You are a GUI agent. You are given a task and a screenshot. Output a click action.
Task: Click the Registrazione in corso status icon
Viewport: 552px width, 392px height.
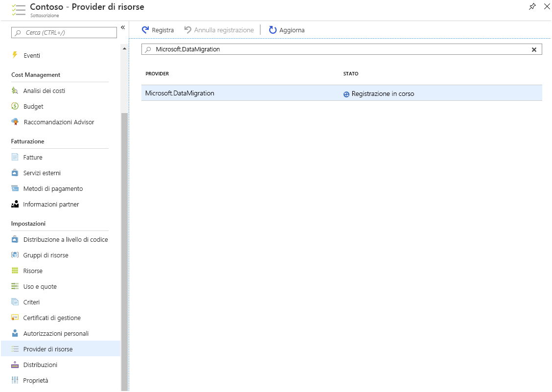[x=346, y=94]
